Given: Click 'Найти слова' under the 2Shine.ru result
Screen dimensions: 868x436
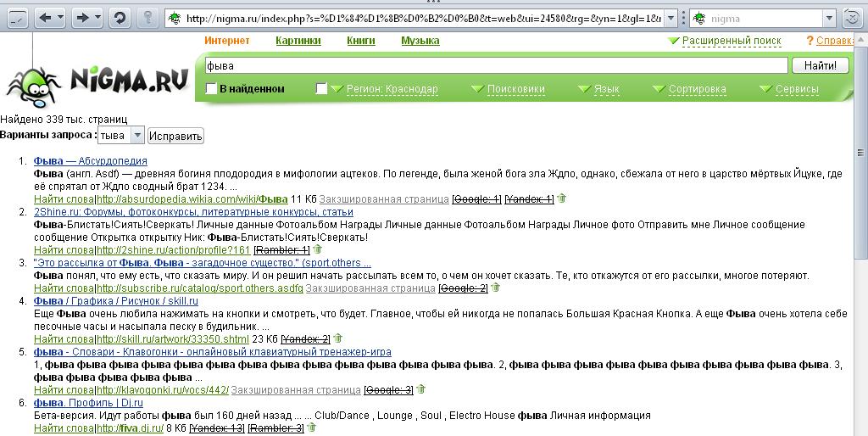Looking at the screenshot, I should [64, 250].
